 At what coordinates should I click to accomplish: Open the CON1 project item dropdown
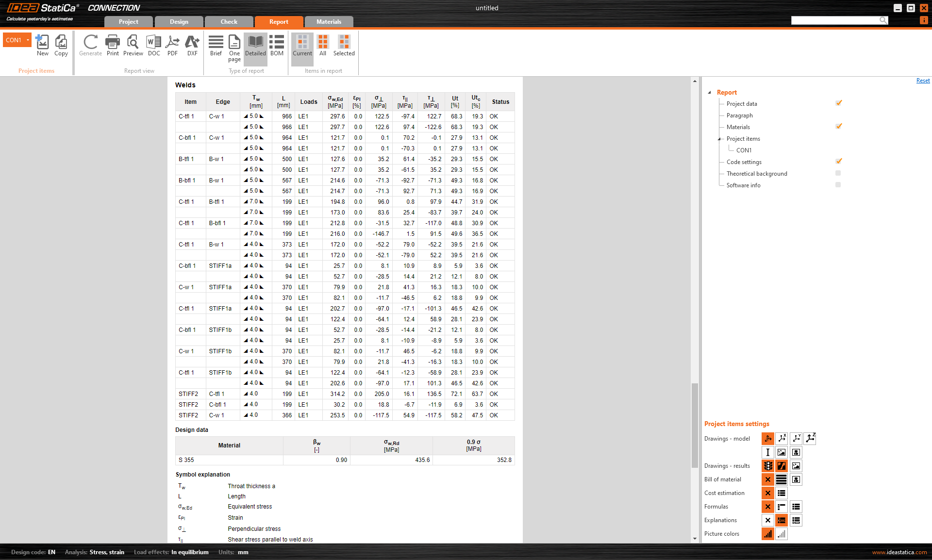28,40
